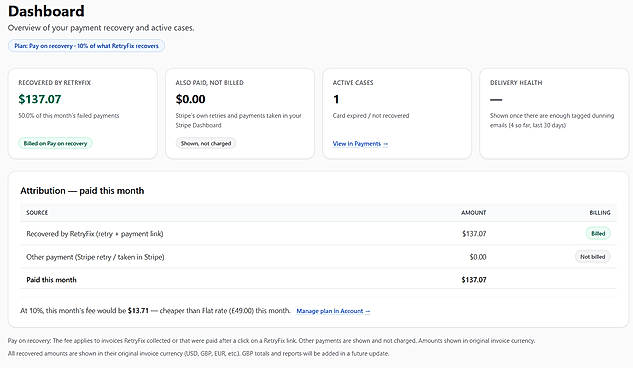633x368 pixels.
Task: Click the Also Paid, Not Billed $0.00 value
Action: click(x=191, y=99)
